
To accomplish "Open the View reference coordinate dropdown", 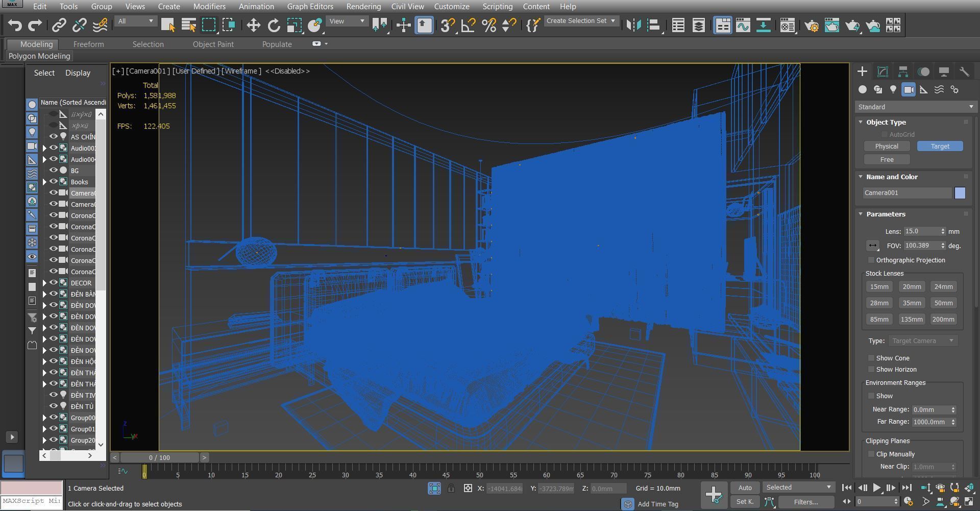I will tap(347, 21).
